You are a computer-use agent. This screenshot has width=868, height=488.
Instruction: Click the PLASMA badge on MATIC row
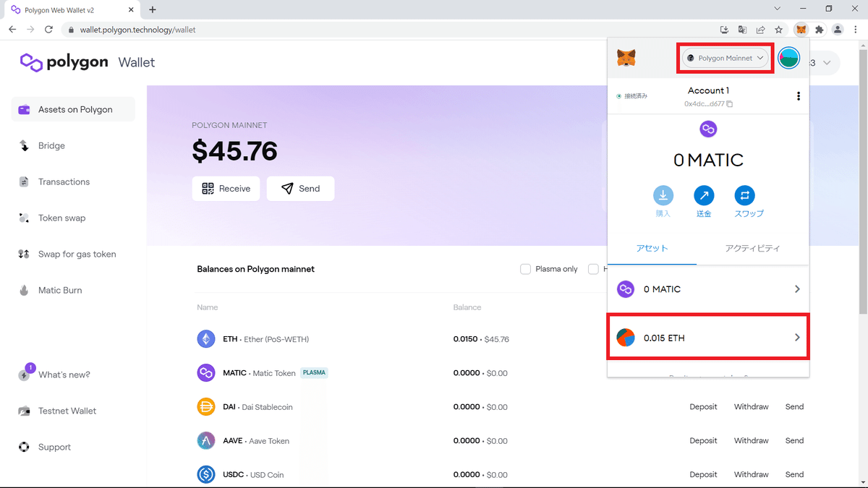click(x=314, y=373)
